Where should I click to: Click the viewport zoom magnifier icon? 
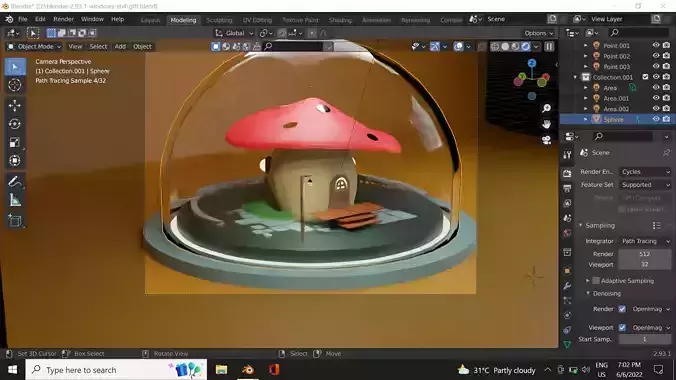[546, 108]
